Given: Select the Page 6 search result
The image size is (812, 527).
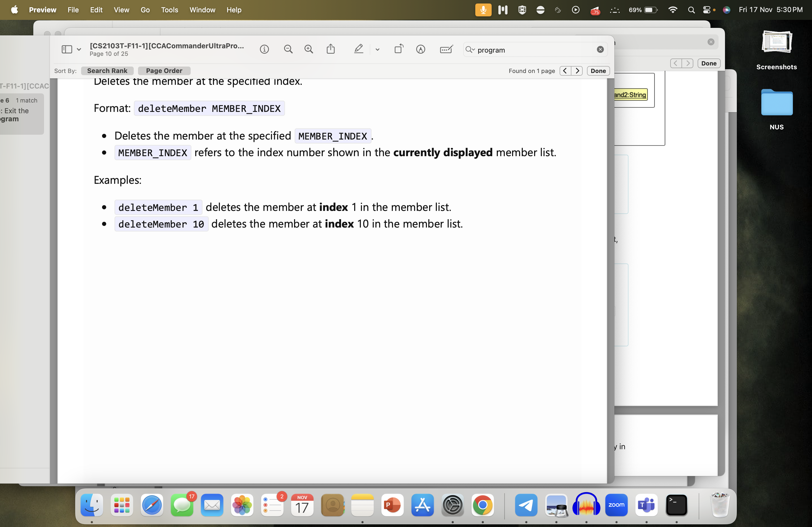Looking at the screenshot, I should (20, 110).
